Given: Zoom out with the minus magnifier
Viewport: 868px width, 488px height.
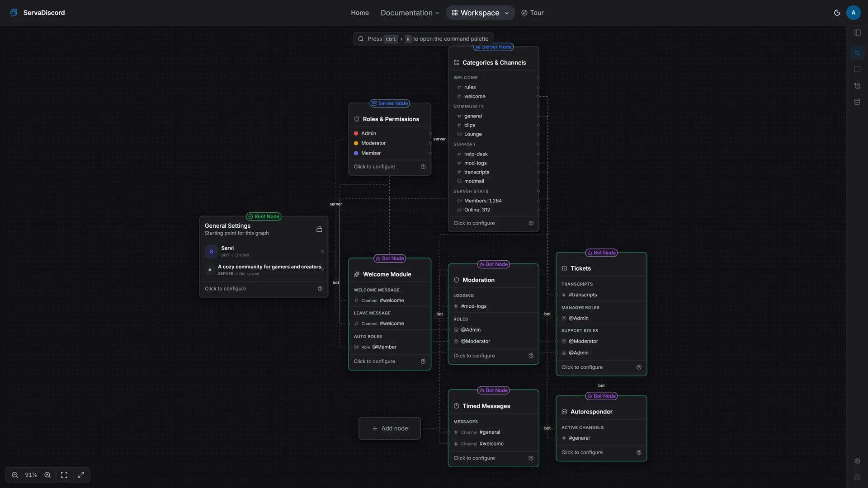Looking at the screenshot, I should point(15,475).
